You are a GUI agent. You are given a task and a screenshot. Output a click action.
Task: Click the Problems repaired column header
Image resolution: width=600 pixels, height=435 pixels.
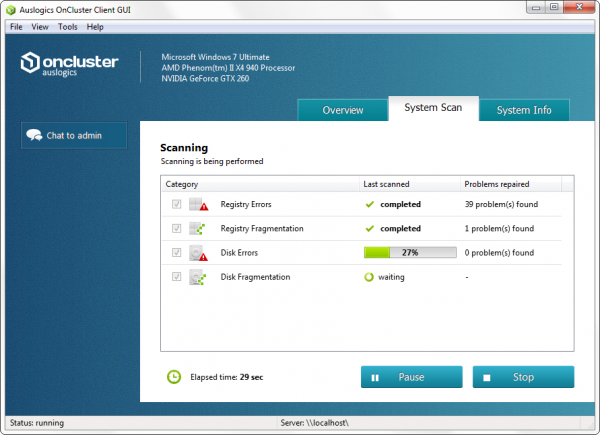(x=511, y=184)
